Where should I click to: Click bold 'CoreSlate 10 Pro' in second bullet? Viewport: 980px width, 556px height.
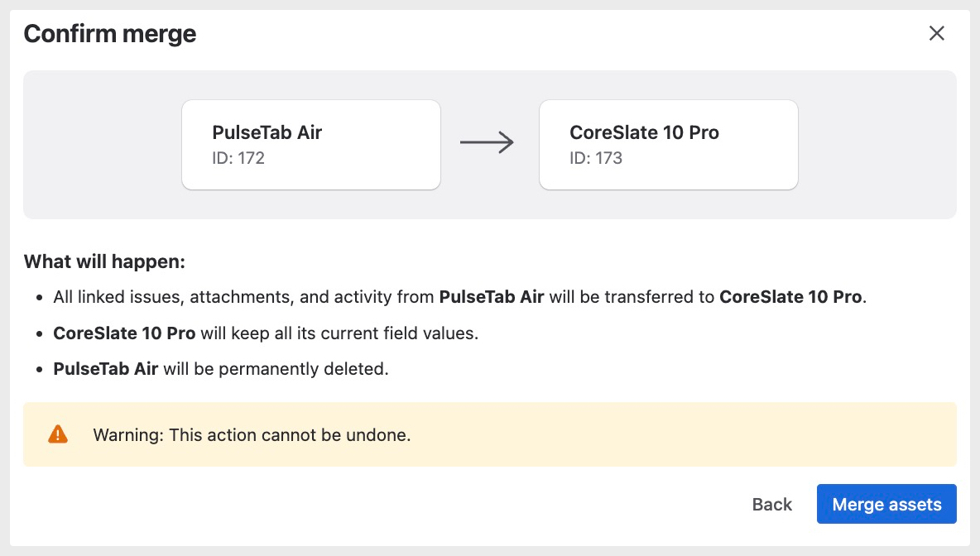click(x=124, y=333)
